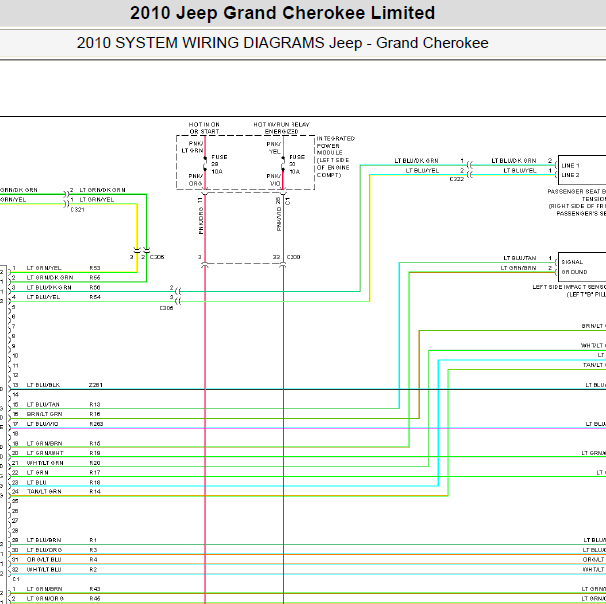Select pin 31 "ORG/LT BLU" wire label

tap(44, 559)
